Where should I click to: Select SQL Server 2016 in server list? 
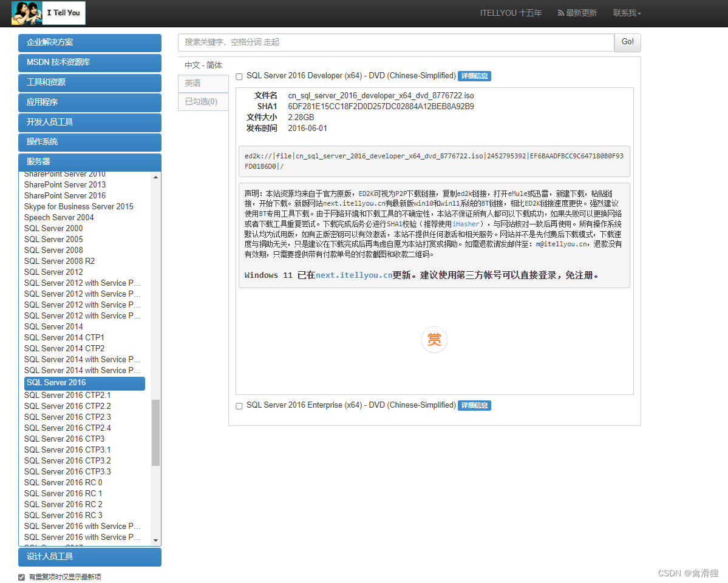pyautogui.click(x=84, y=383)
